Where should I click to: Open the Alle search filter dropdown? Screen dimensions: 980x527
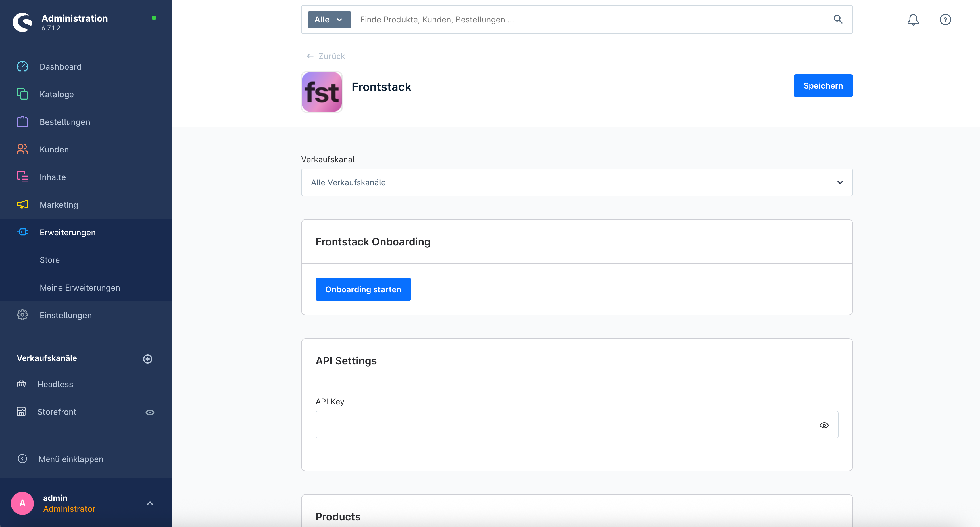tap(329, 20)
